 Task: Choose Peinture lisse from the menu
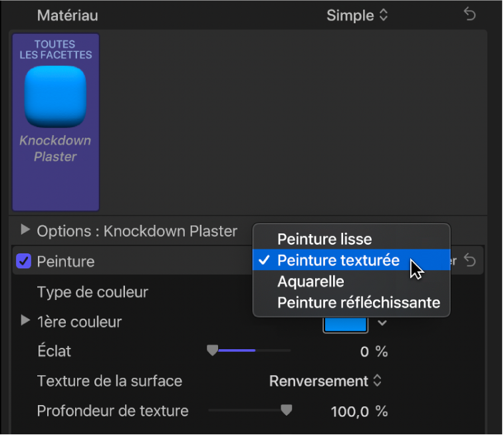[x=324, y=239]
